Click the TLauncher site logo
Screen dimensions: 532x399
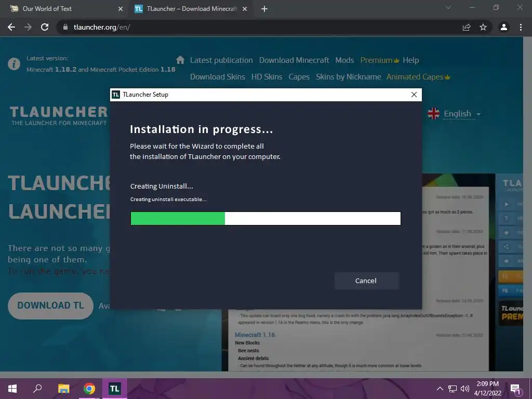[x=59, y=116]
